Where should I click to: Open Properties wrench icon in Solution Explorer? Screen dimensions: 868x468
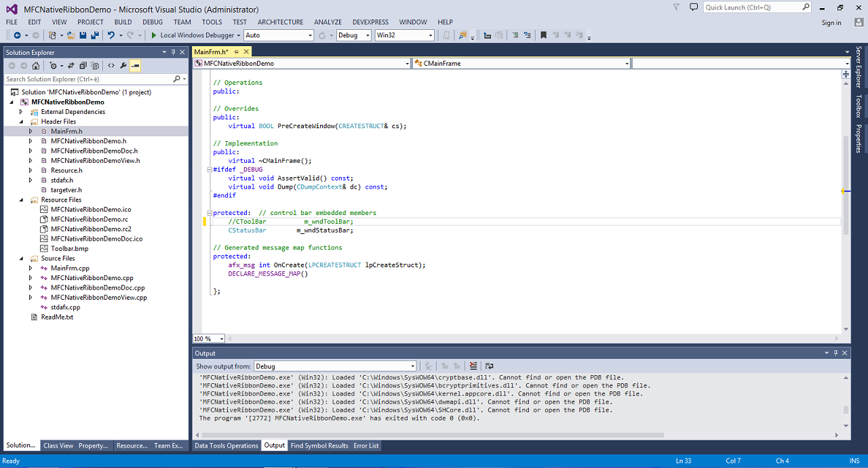pos(123,66)
